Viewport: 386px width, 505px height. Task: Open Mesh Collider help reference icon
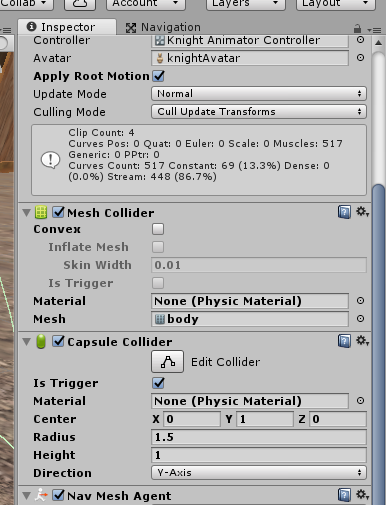click(x=344, y=212)
